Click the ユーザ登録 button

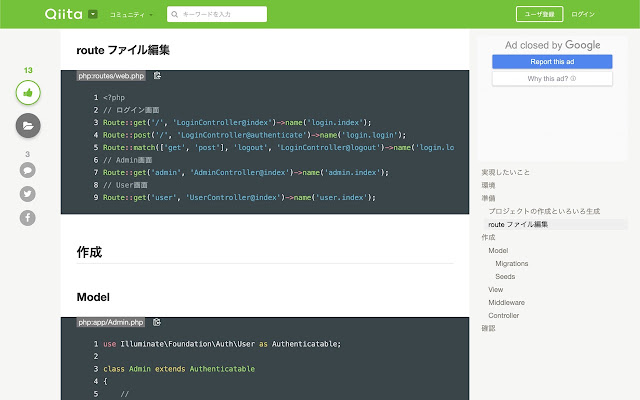[539, 14]
